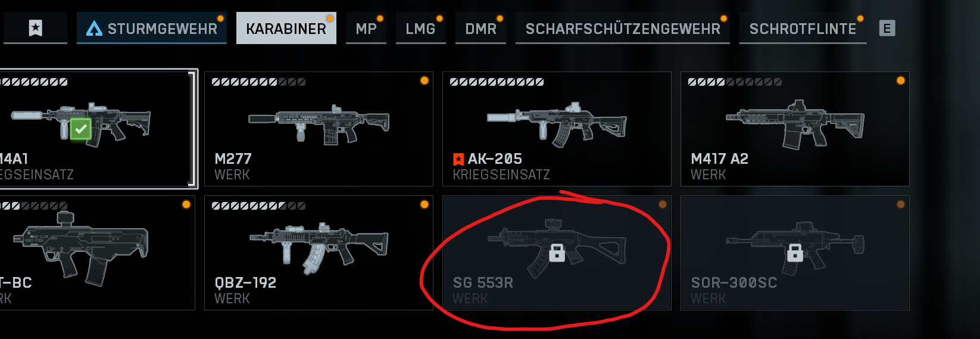Choose the QBZ-192 weapon card
980x339 pixels.
[319, 253]
